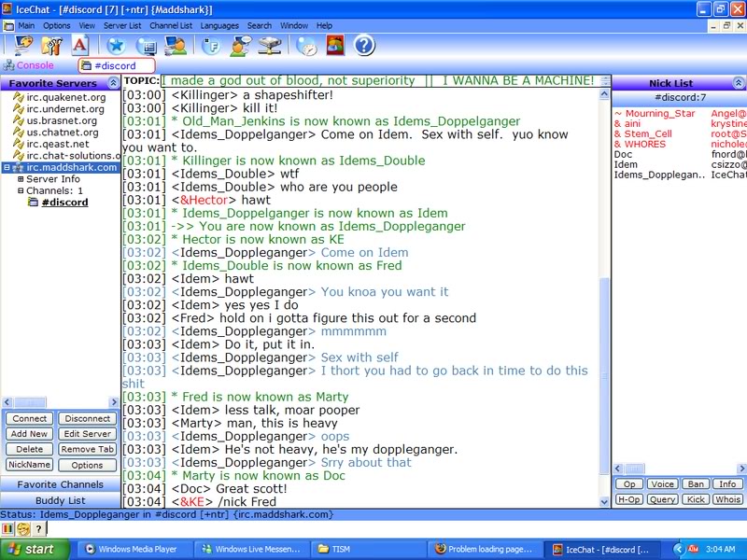Expand the Server Info tree node

tap(21, 179)
